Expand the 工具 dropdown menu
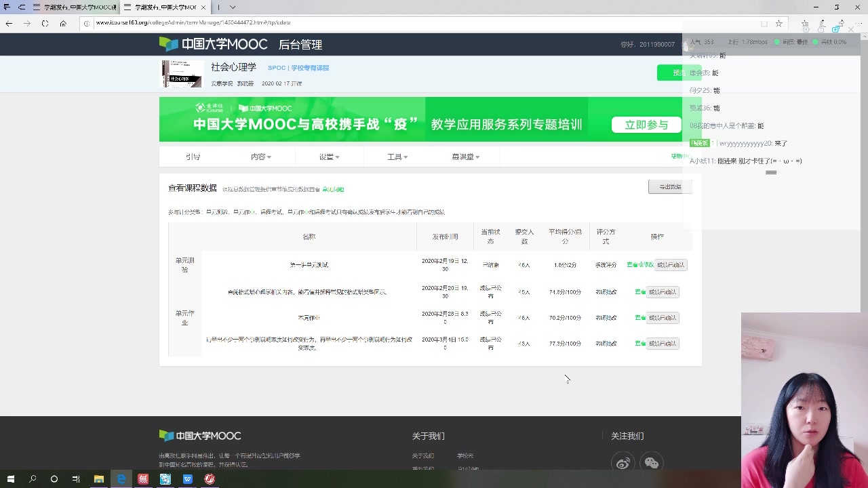Viewport: 868px width, 488px height. 397,157
